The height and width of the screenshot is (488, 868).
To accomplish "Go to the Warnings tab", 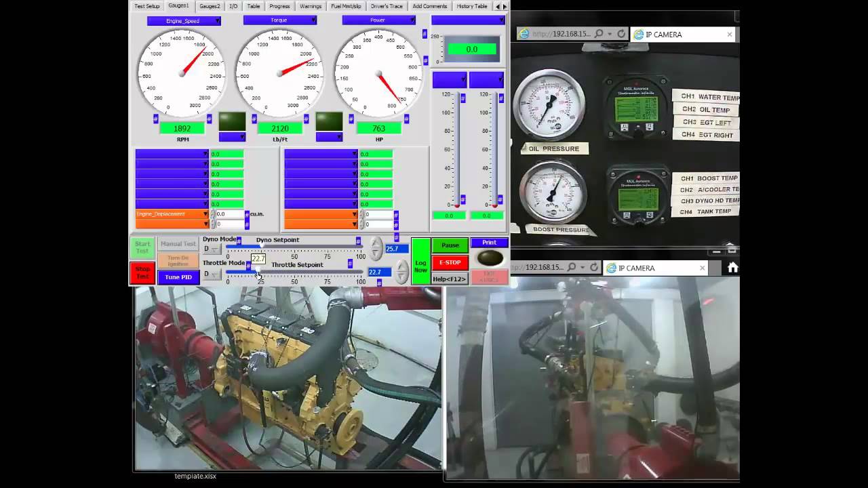I will 311,6.
